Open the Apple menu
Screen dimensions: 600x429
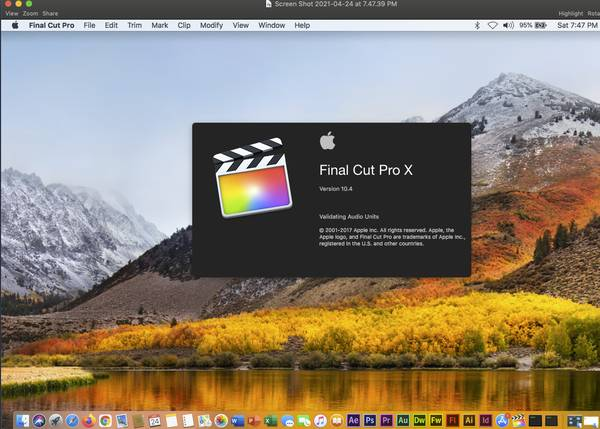pos(15,25)
